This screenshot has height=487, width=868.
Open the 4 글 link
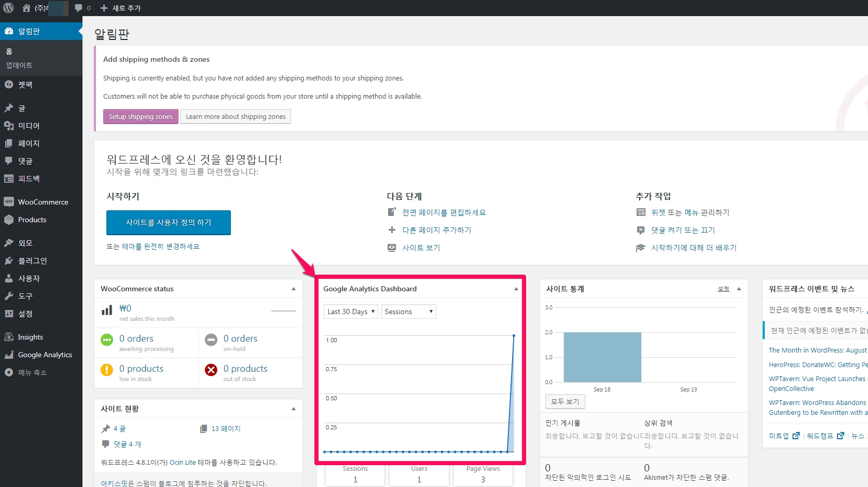(x=119, y=429)
